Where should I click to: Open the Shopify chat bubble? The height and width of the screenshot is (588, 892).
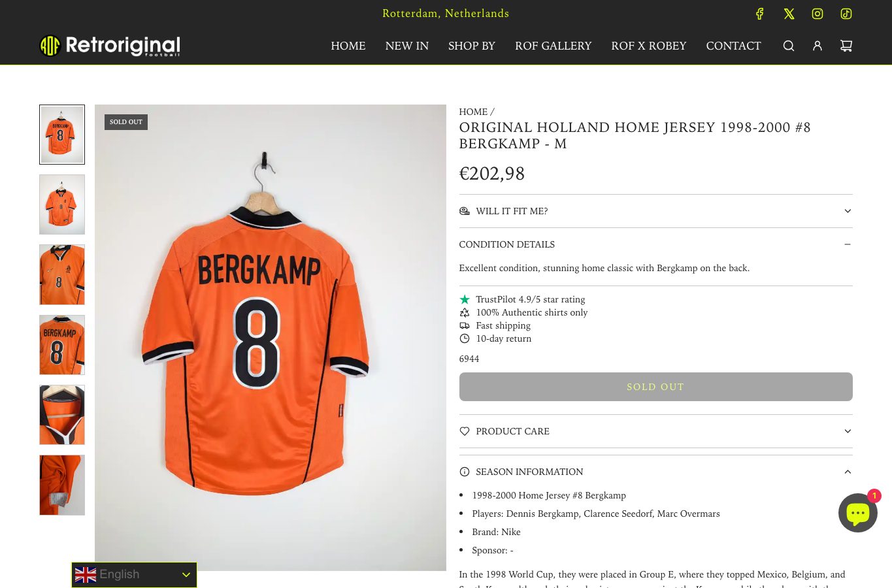coord(858,513)
